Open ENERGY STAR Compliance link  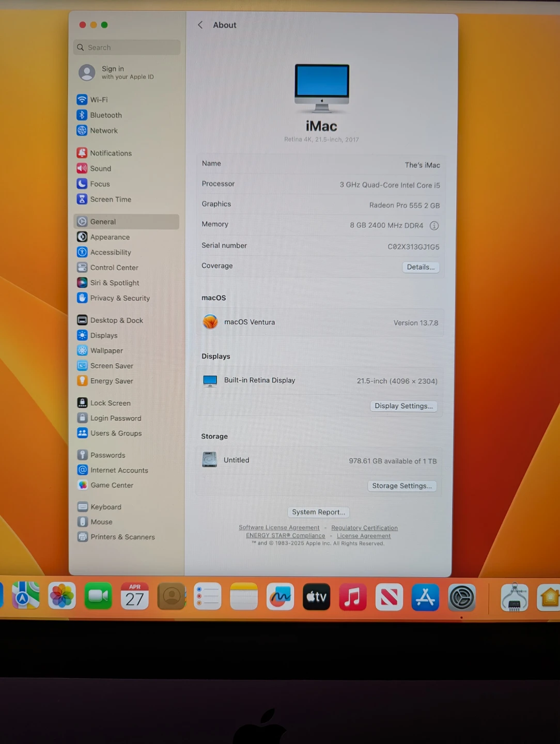tap(286, 536)
